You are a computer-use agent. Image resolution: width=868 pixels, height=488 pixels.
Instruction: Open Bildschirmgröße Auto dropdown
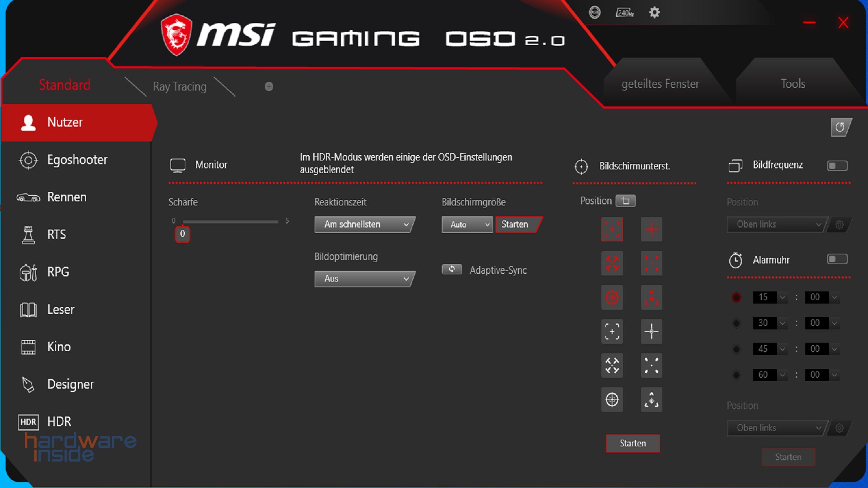(467, 225)
